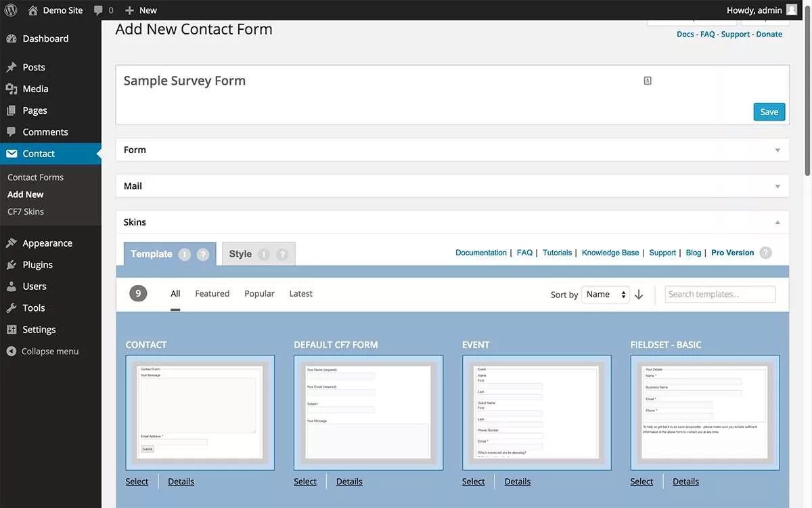Select the Event template
Image resolution: width=812 pixels, height=508 pixels.
[x=474, y=482]
